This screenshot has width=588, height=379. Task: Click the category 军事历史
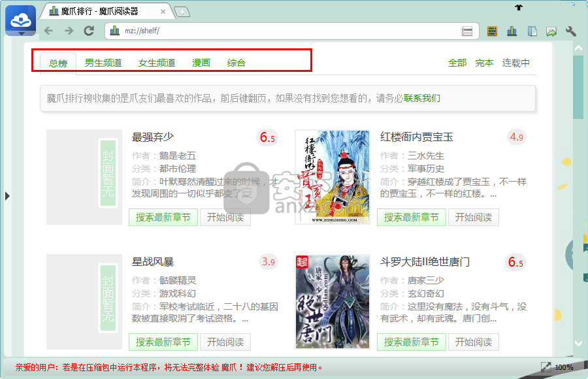pos(426,169)
